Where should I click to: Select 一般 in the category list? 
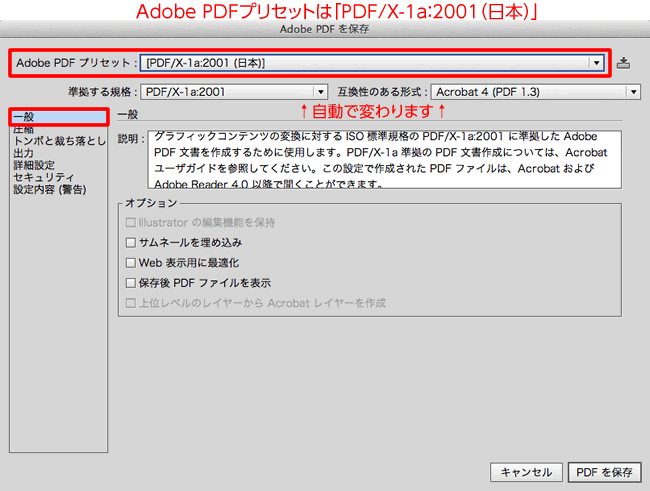(58, 117)
